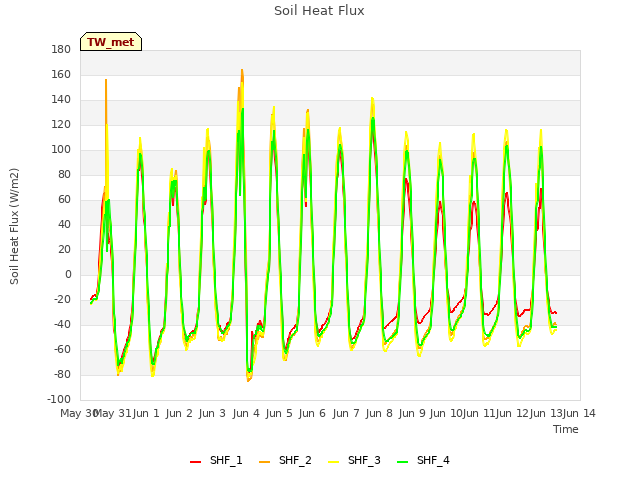Click the 100 y-axis tick label
640x480 pixels.
(x=61, y=149)
